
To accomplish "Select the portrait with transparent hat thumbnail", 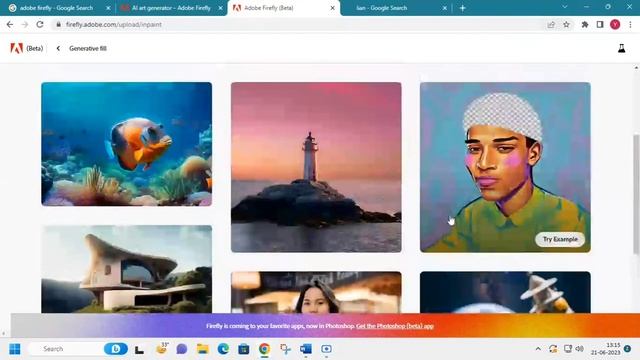I will click(505, 167).
